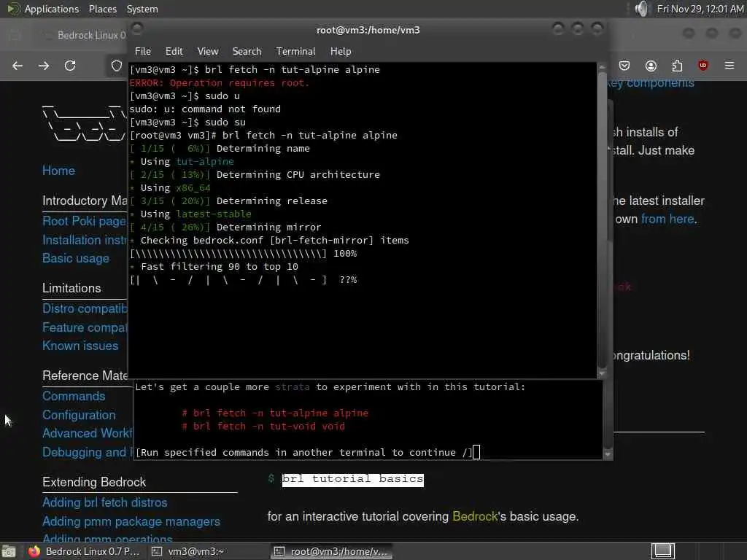Click the highlighted 'brl tutorial basics' command

(352, 479)
